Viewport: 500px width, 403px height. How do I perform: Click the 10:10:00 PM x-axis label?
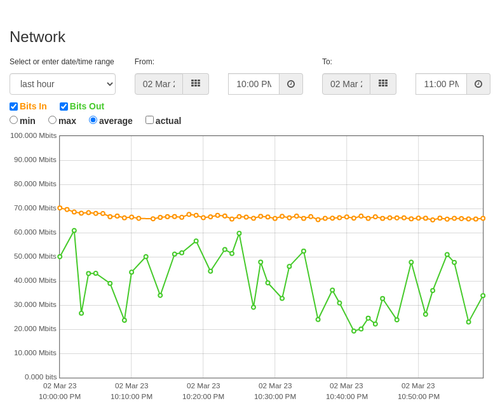click(131, 397)
